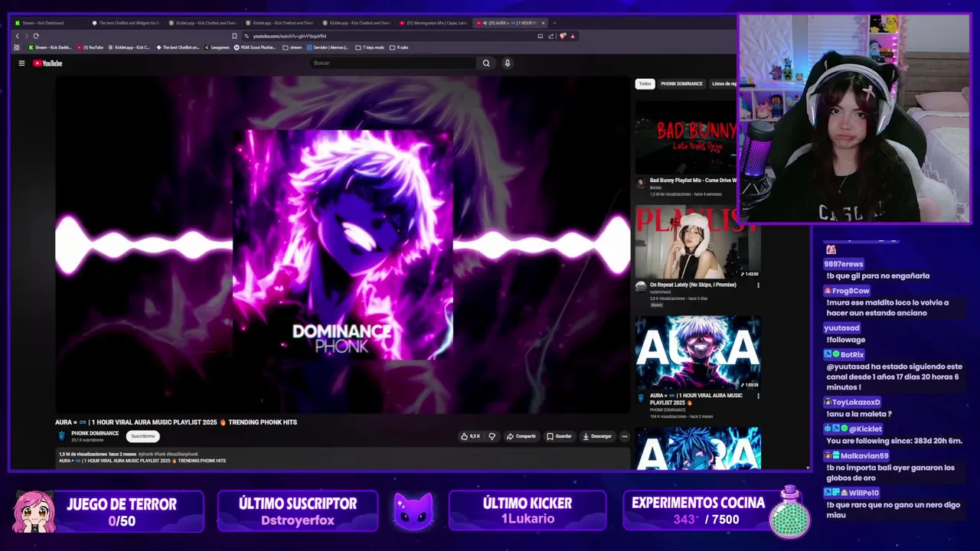Open AURA 1 HOUR VIRAL suggested thumbnail
980x551 pixels.
point(697,353)
